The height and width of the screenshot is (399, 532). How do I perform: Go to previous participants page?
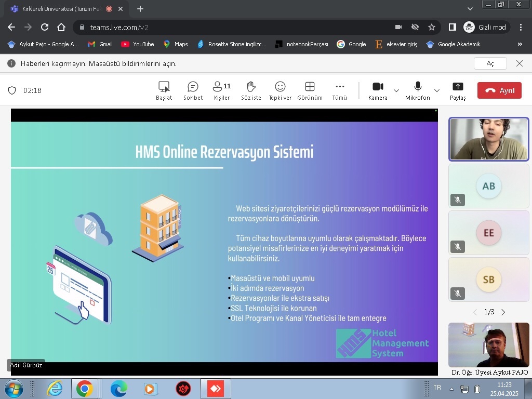475,312
